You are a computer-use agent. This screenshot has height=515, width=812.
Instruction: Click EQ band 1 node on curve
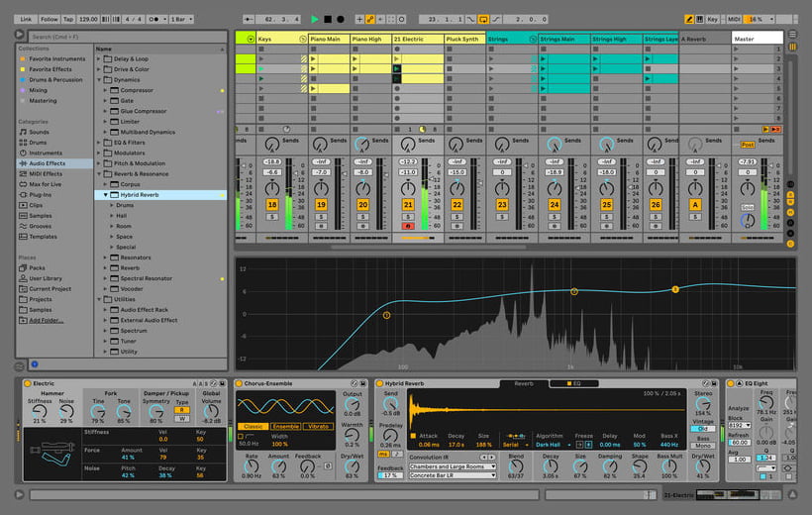(x=386, y=315)
